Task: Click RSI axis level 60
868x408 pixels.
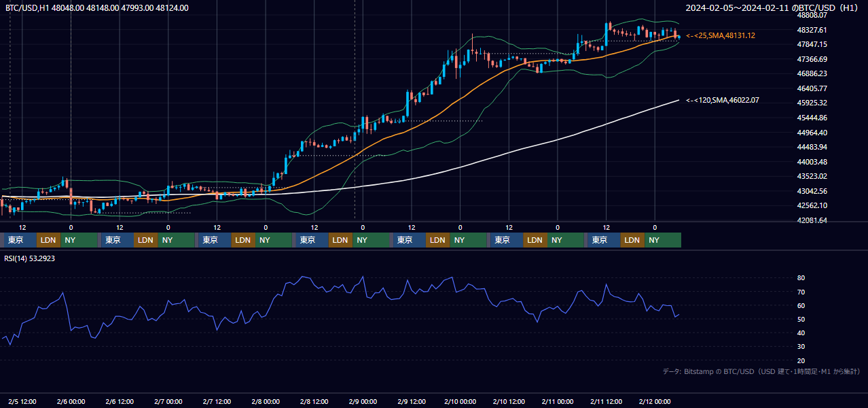Action: pos(801,305)
